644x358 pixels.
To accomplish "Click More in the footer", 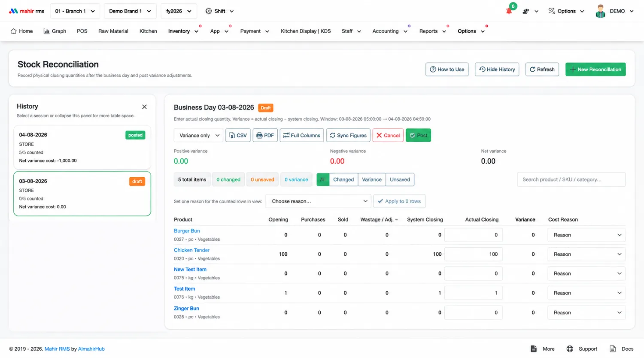I will (543, 349).
